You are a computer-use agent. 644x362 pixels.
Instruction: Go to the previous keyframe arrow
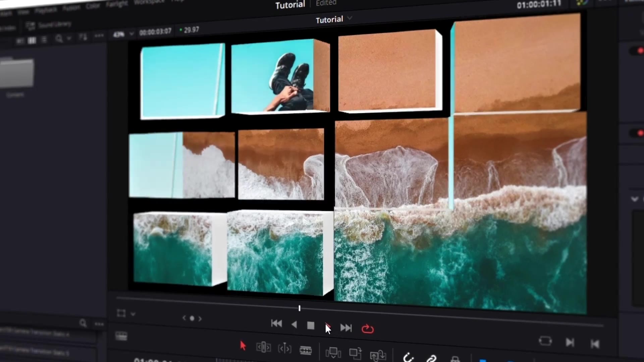(184, 318)
